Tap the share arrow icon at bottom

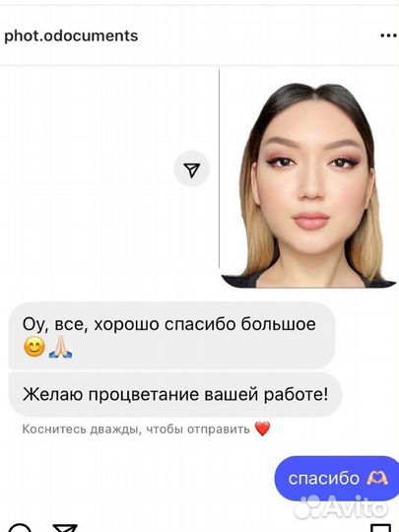(66, 528)
